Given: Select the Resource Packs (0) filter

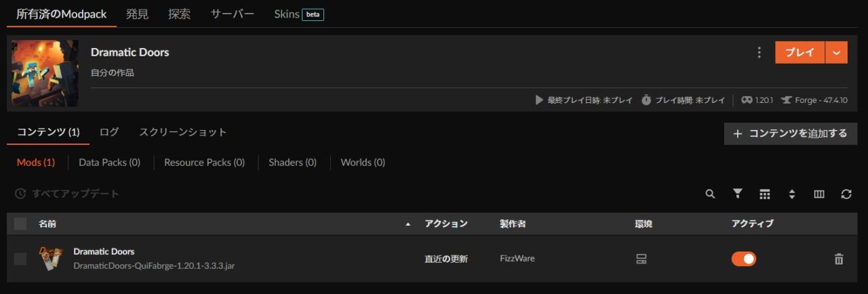Looking at the screenshot, I should click(x=204, y=163).
